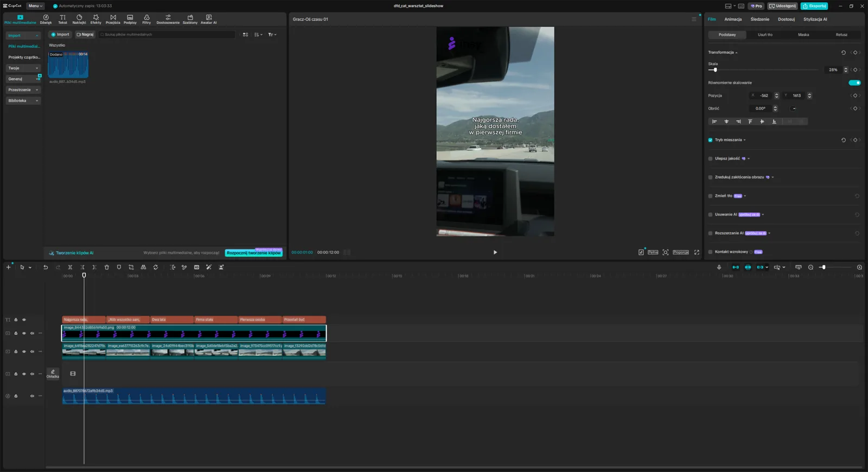Click the Eksportuj button
Viewport: 868px width, 472px height.
[814, 6]
